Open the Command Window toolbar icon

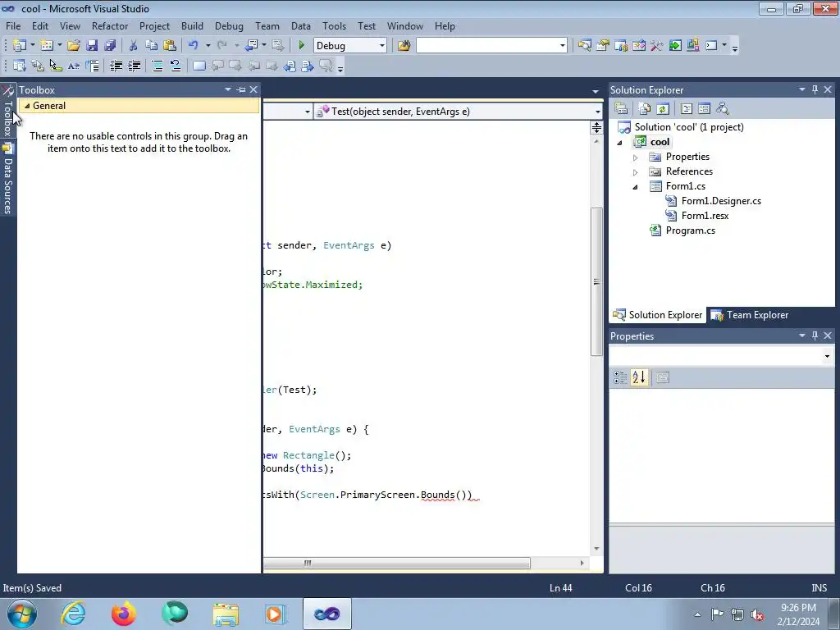click(x=711, y=46)
